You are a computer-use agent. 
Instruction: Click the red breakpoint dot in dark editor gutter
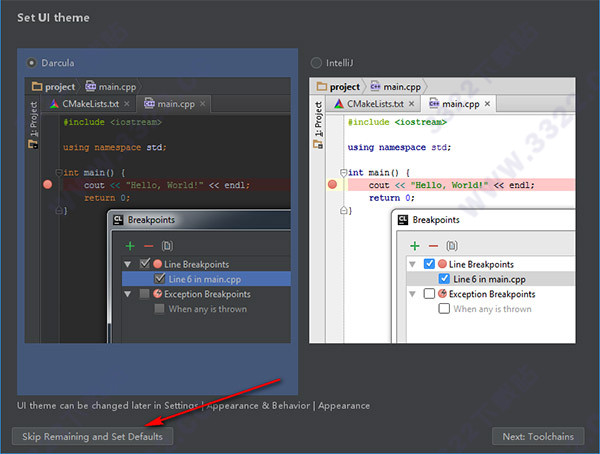[47, 184]
